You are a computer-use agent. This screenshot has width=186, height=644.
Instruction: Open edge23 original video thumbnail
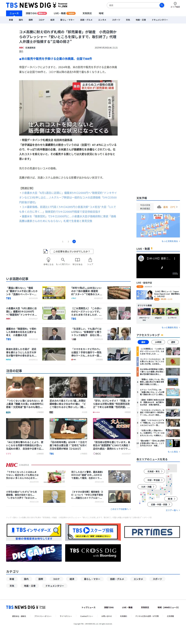point(158,312)
